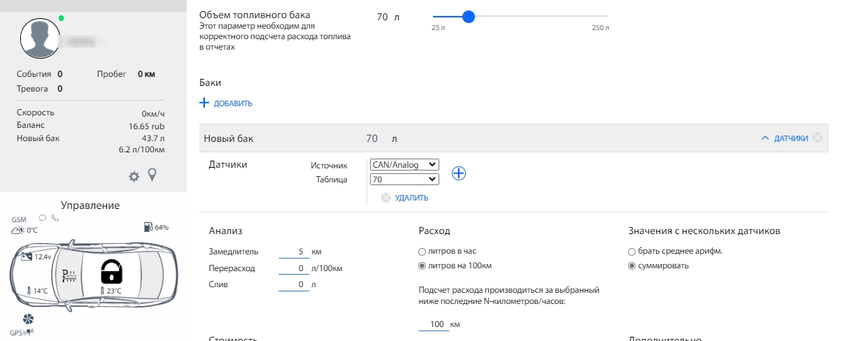This screenshot has height=341, width=868.
Task: Collapse the ДАТЧИКИ section
Action: [784, 138]
